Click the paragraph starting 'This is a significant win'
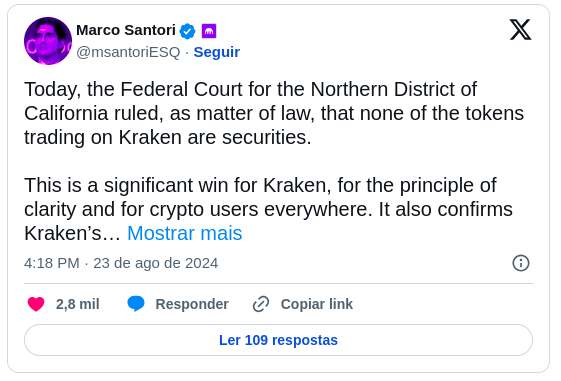The image size is (561, 381). click(x=268, y=209)
